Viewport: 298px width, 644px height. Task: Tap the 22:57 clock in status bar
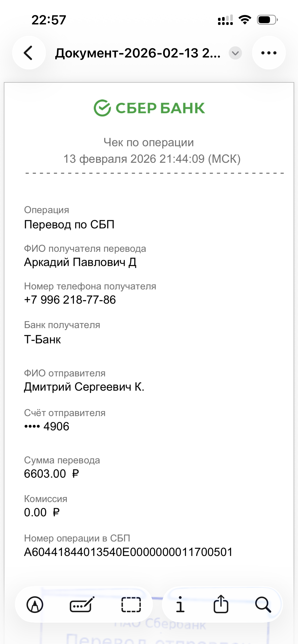[49, 20]
